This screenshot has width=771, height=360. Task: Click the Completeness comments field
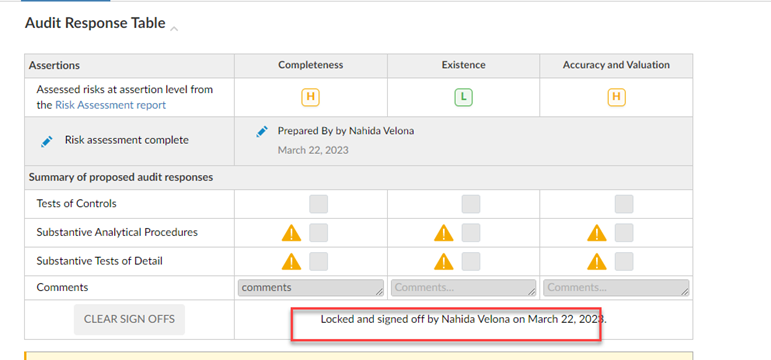(311, 288)
